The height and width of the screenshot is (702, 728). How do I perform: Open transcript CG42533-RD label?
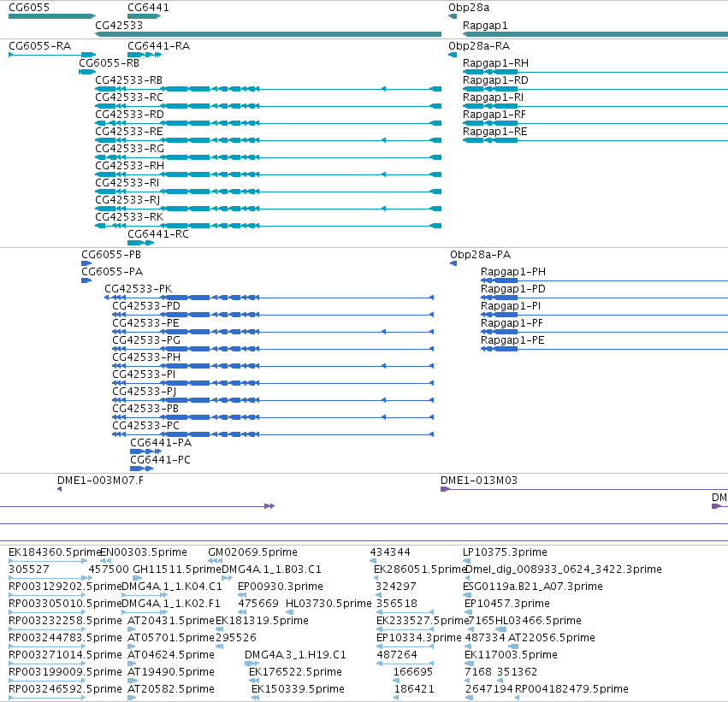[x=129, y=115]
